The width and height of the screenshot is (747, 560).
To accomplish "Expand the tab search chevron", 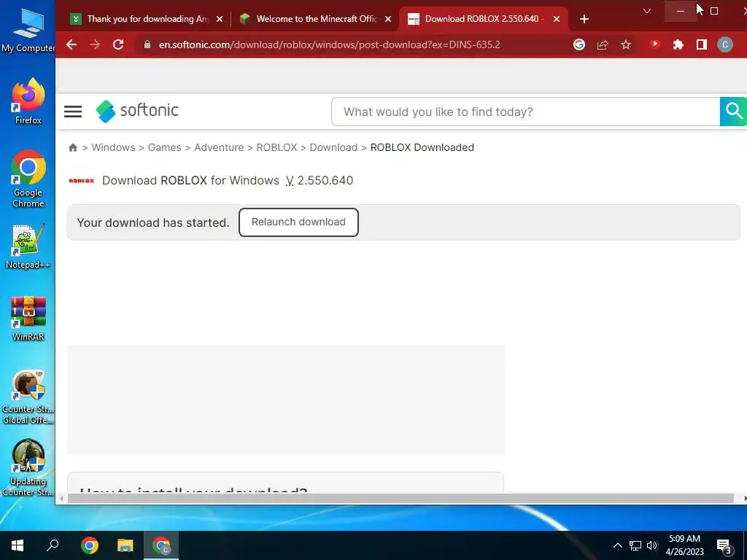I will 646,11.
